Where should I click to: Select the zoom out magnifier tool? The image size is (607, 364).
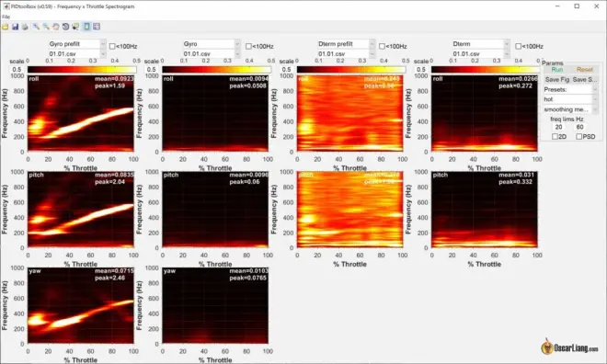[46, 27]
